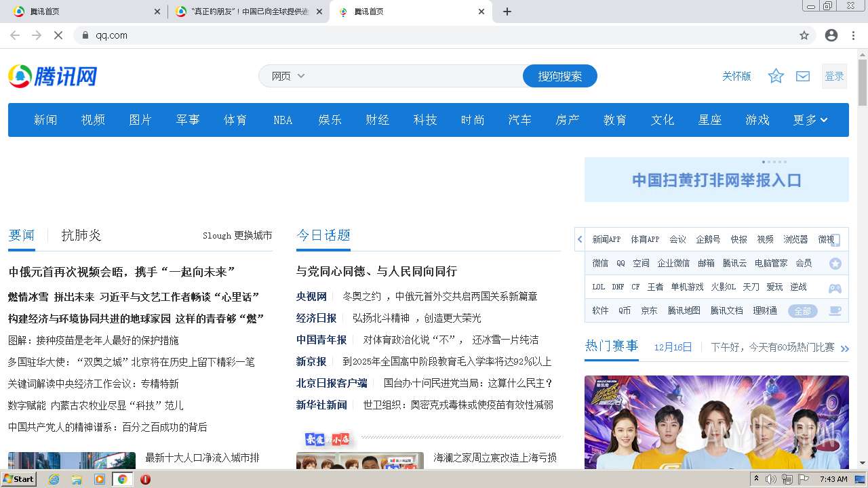This screenshot has height=488, width=868.
Task: Open 海澜之家周立宸改造上海亏损 article
Action: [x=495, y=458]
